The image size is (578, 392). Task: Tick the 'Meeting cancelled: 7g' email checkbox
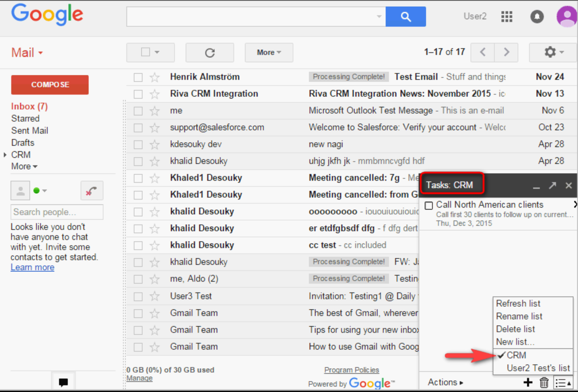(x=138, y=178)
